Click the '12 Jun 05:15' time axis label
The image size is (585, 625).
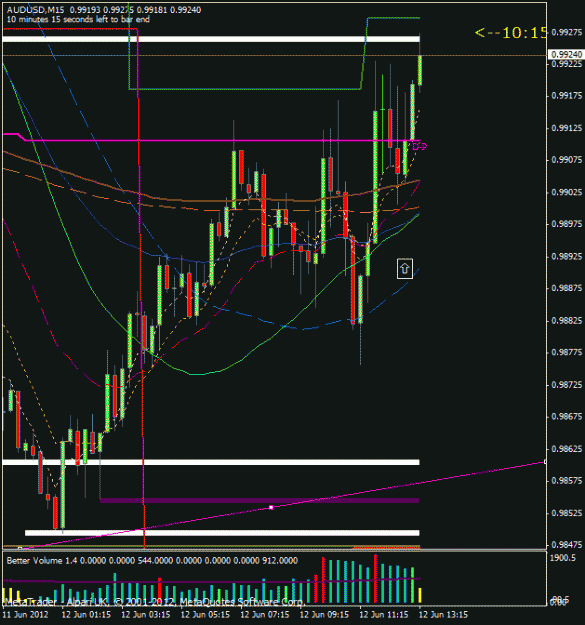[205, 614]
